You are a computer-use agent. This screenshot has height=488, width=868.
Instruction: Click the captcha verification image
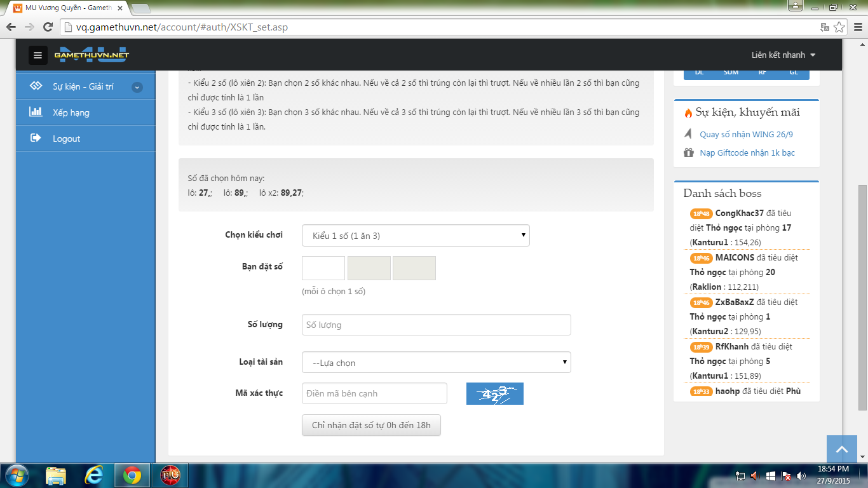click(x=494, y=394)
